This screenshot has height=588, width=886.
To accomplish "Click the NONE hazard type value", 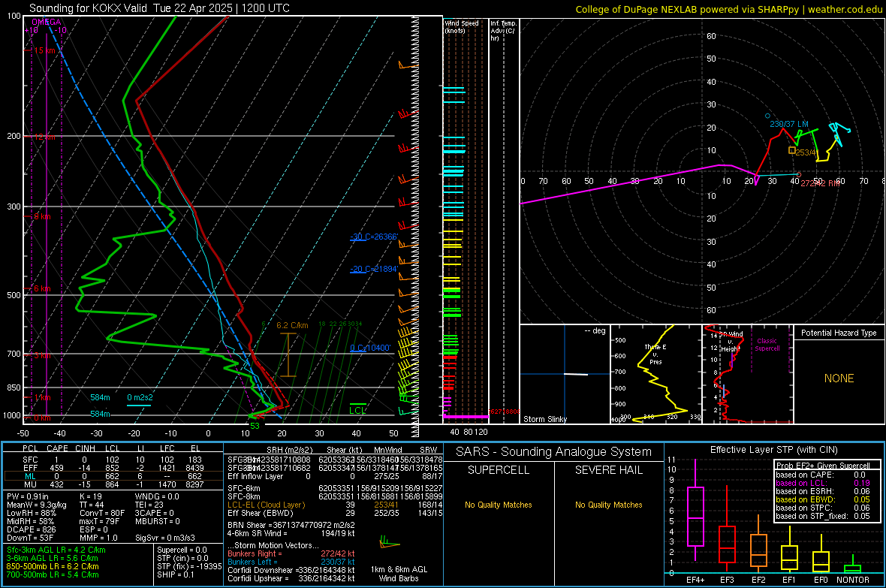I will point(839,378).
